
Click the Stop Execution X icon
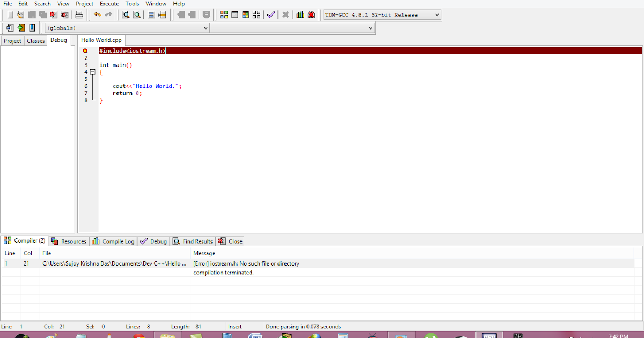286,14
